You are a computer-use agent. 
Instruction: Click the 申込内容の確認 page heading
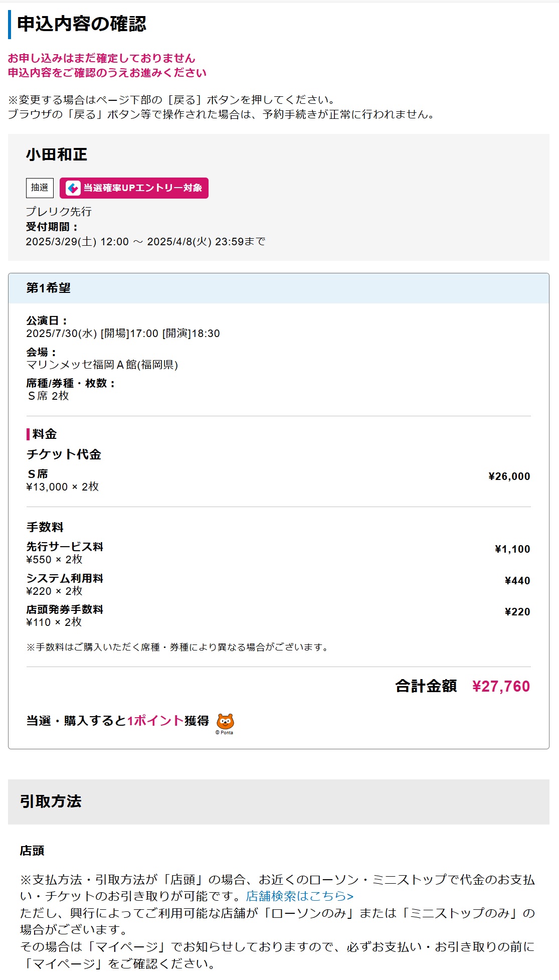pyautogui.click(x=82, y=24)
